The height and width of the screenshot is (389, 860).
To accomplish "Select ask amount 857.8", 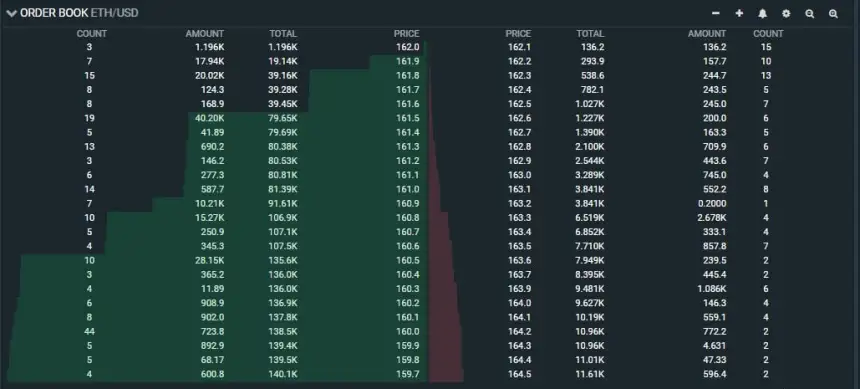I will pyautogui.click(x=715, y=246).
